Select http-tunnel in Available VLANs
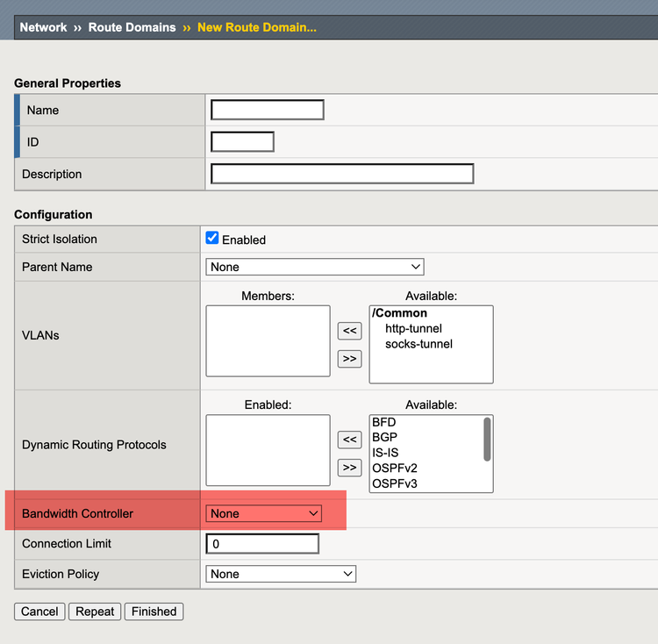 click(413, 328)
